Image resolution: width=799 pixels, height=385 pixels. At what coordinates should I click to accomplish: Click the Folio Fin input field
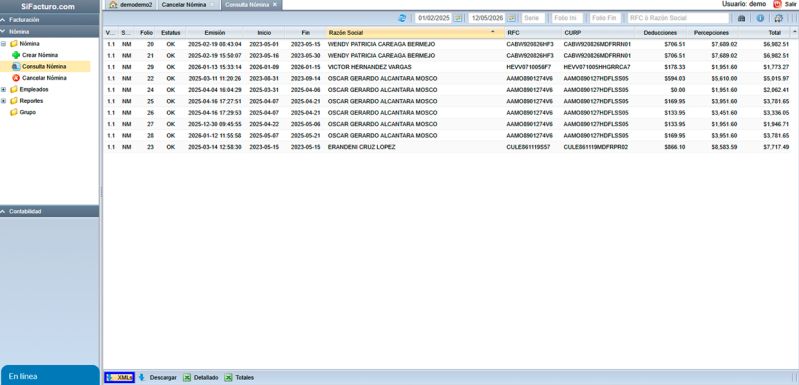tap(605, 18)
